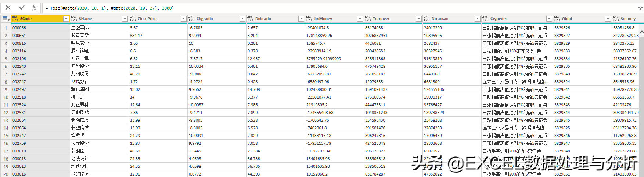Change data type icon of Ctypedes column
The image size is (644, 177).
coord(485,19)
